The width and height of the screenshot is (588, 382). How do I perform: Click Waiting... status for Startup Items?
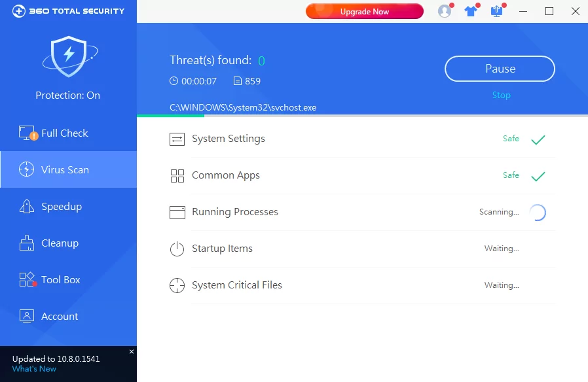click(x=502, y=249)
